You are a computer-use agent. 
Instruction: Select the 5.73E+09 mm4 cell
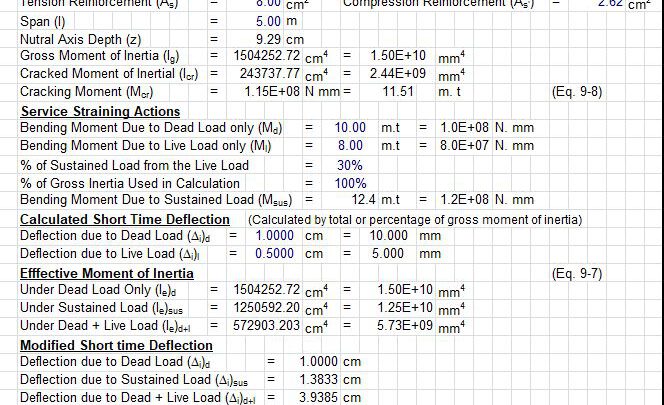(x=405, y=325)
